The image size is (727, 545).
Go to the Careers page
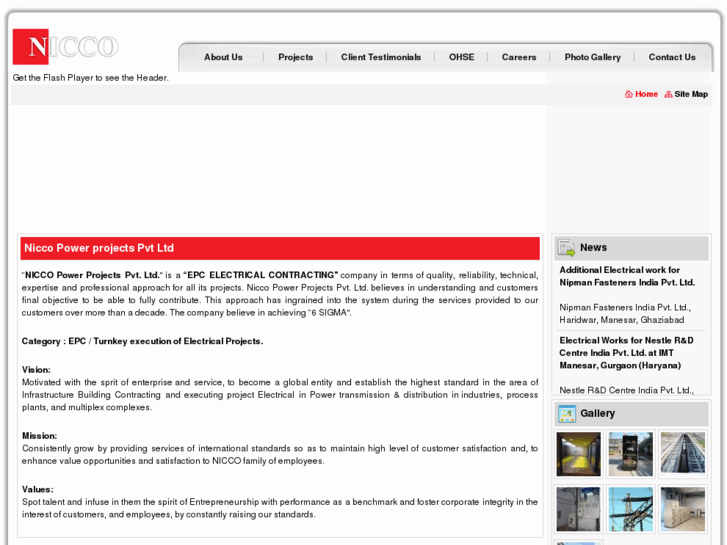pos(519,57)
